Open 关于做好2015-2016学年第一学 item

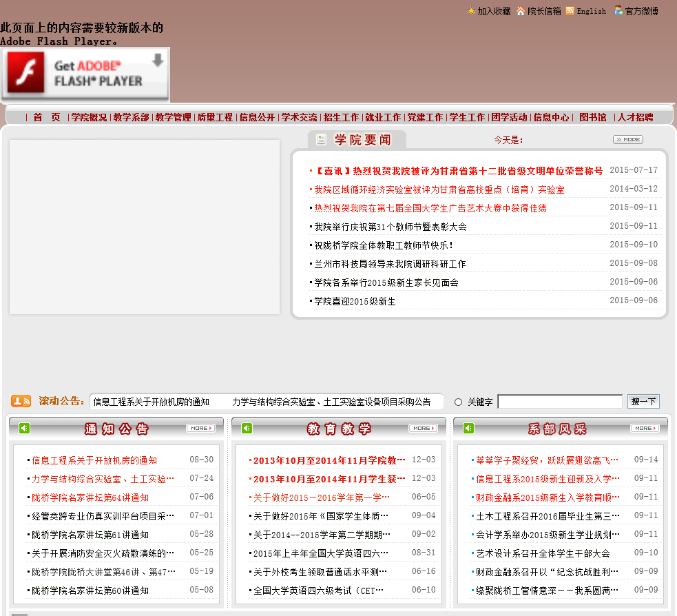pos(322,497)
